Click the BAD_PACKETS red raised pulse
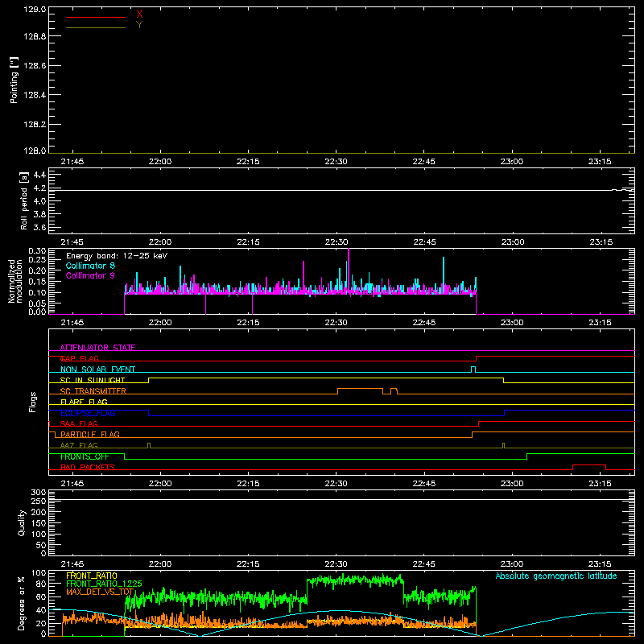 click(589, 467)
